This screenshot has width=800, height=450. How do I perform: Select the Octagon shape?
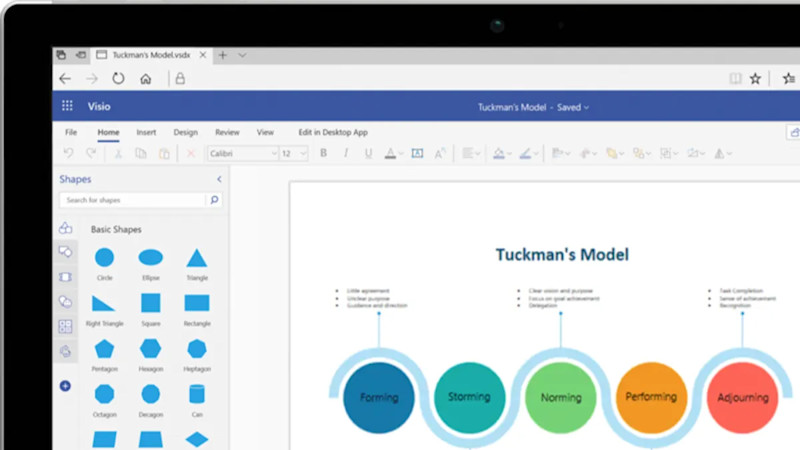(104, 394)
